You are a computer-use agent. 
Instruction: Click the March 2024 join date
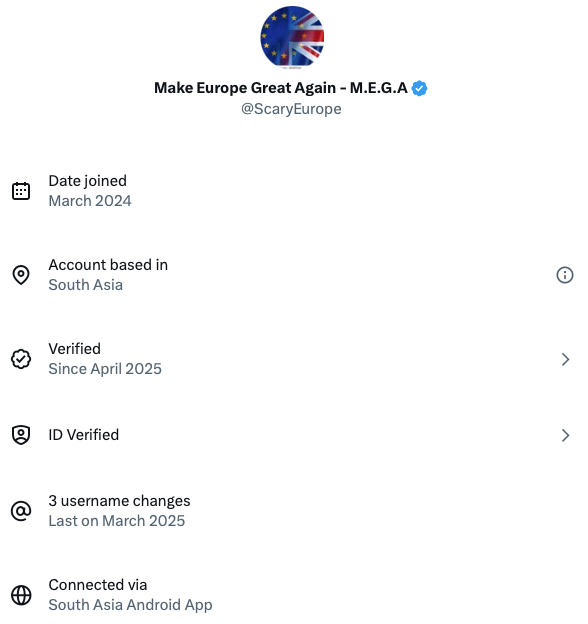(90, 201)
